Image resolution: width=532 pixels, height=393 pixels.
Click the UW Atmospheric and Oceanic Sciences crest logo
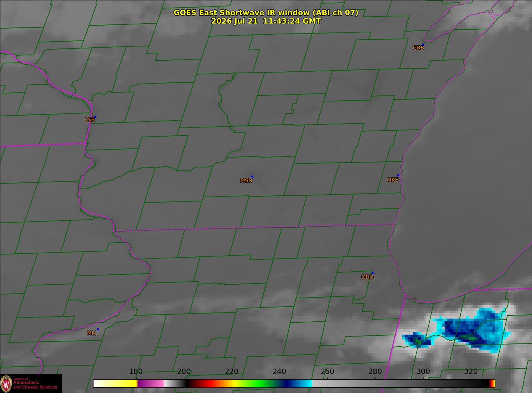(x=6, y=383)
